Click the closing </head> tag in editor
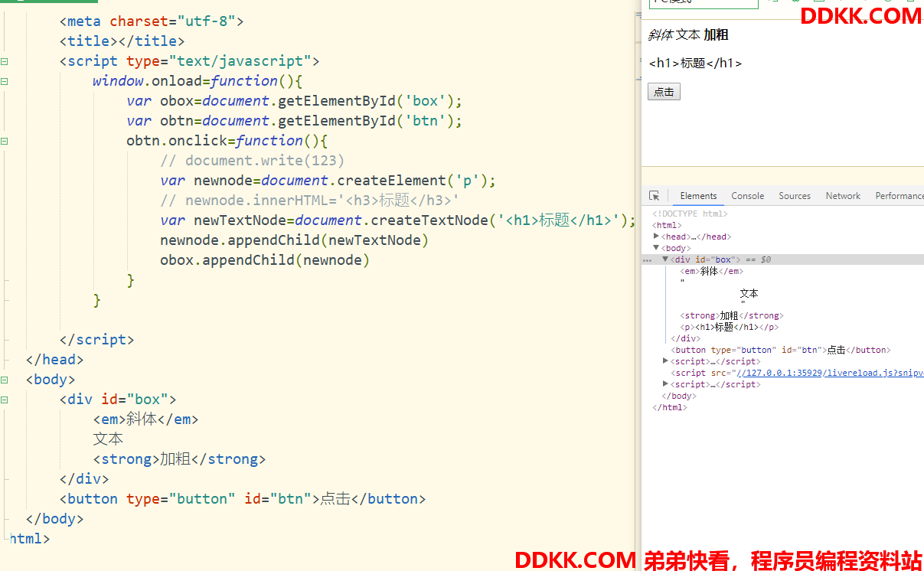The height and width of the screenshot is (571, 924). pos(54,360)
